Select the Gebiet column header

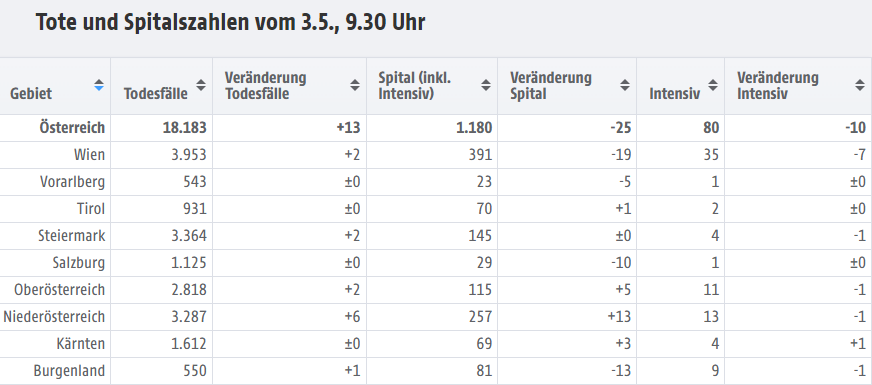(31, 93)
